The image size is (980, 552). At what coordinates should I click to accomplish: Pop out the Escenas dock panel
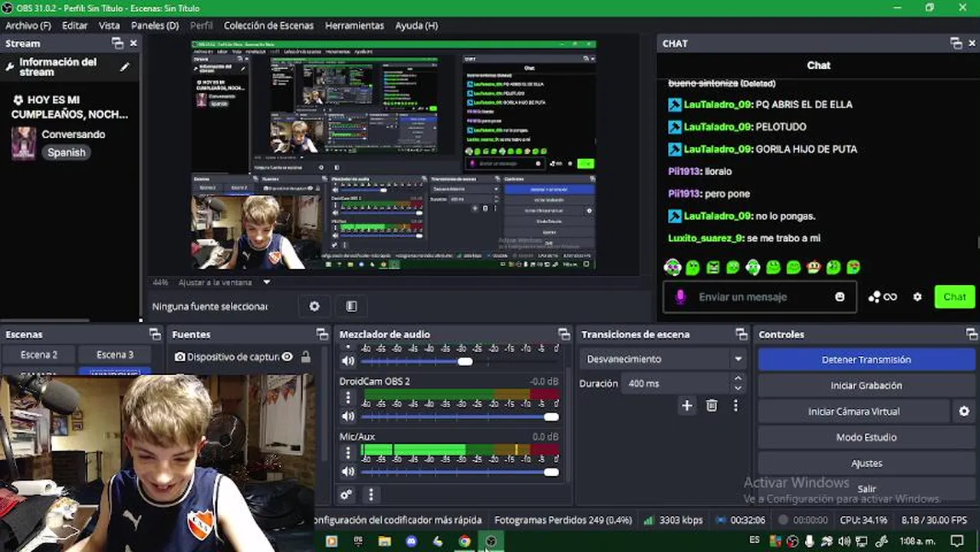(x=155, y=334)
